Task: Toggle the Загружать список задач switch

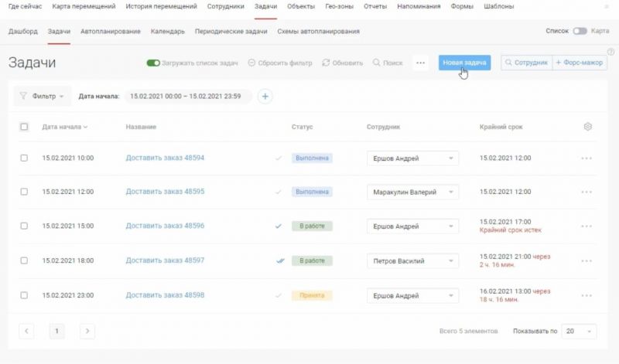Action: click(x=153, y=63)
